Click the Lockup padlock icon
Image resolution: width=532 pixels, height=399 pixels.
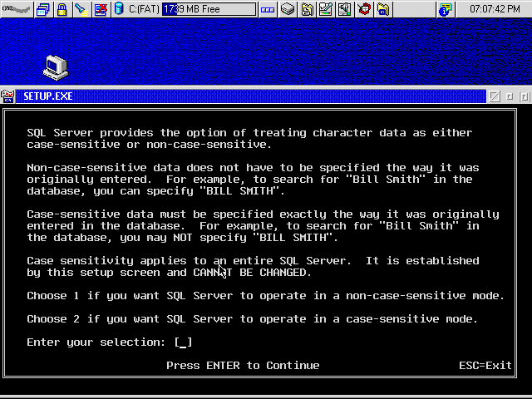click(x=62, y=9)
